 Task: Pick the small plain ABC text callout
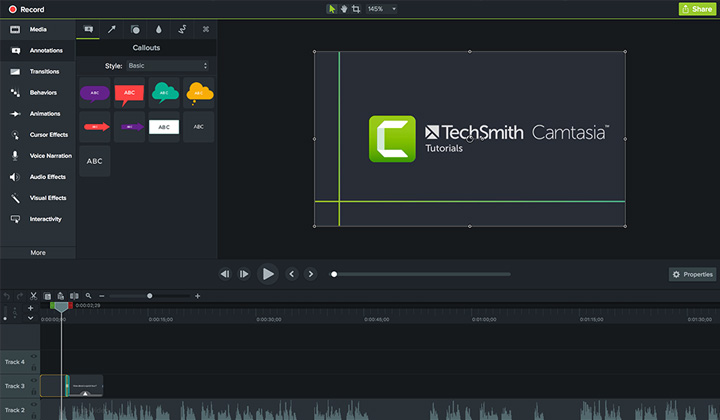pyautogui.click(x=199, y=127)
